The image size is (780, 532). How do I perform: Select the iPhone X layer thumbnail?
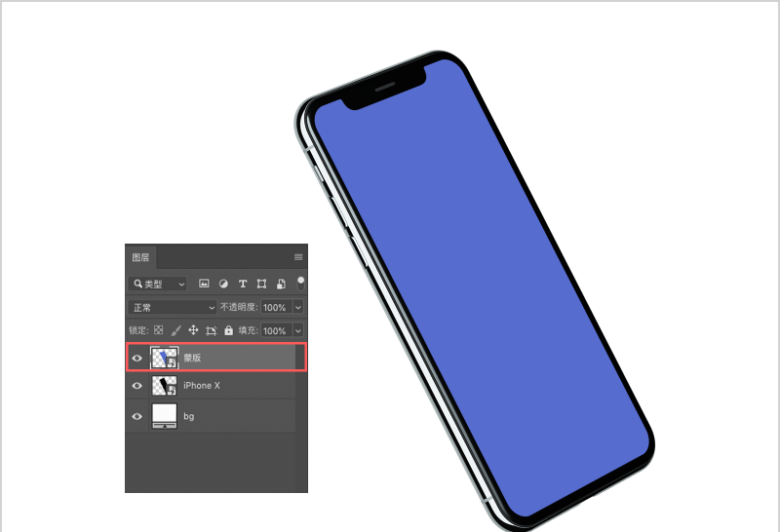pos(164,385)
